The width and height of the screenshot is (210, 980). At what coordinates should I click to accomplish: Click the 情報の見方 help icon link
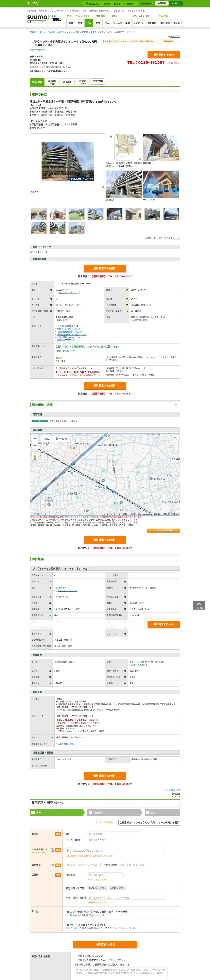(x=175, y=37)
